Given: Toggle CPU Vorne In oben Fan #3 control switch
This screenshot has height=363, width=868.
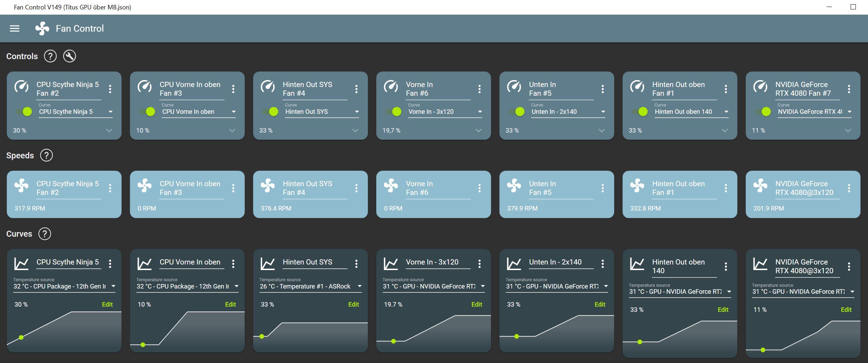Looking at the screenshot, I should 147,112.
